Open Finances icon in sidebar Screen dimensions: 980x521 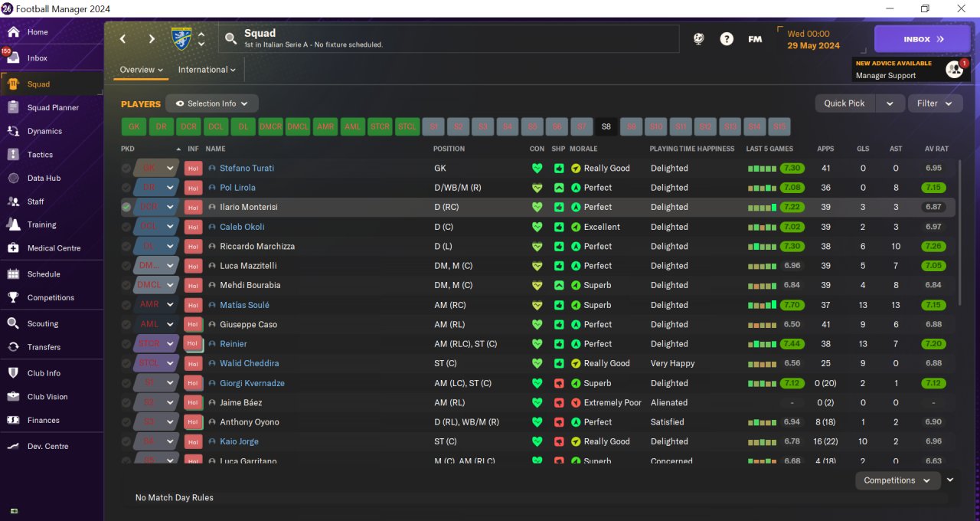(13, 421)
